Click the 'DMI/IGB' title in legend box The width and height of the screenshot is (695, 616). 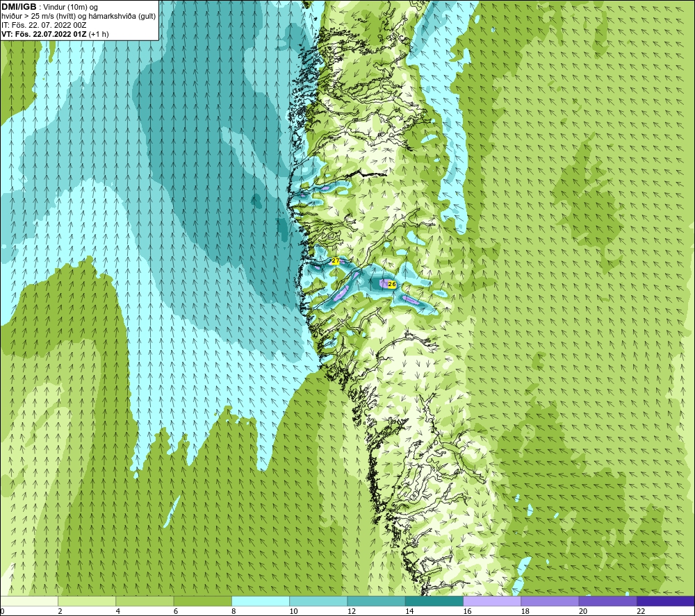[x=19, y=7]
